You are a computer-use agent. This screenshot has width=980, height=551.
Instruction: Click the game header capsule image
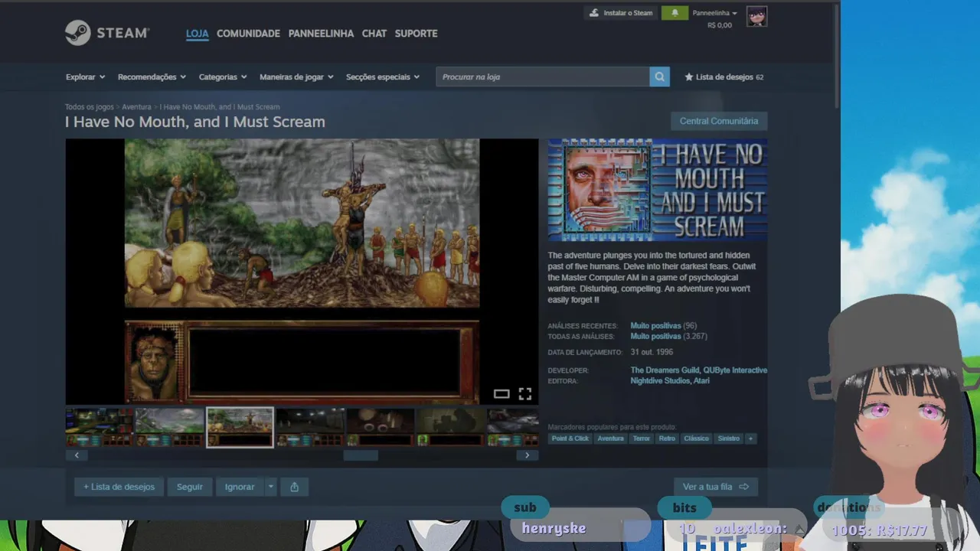pyautogui.click(x=658, y=190)
